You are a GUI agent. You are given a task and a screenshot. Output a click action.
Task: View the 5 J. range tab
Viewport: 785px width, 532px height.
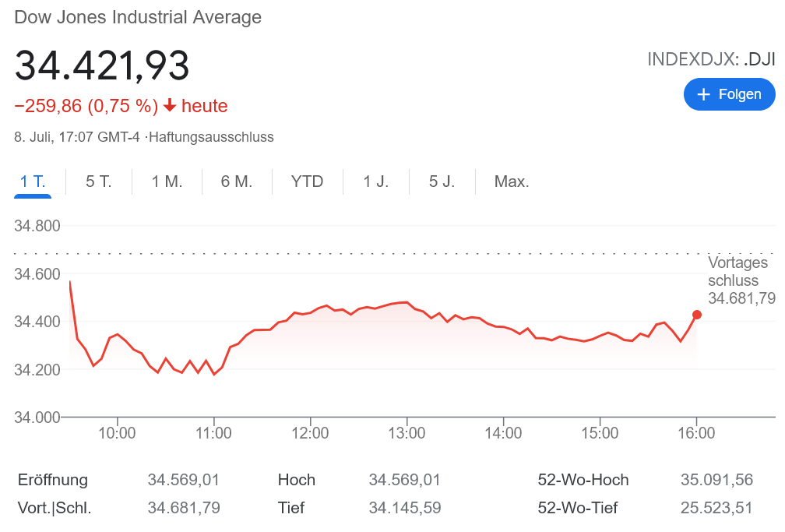pyautogui.click(x=442, y=181)
